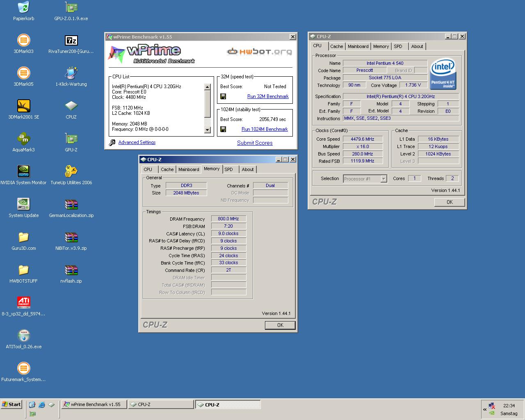Click OK in CPU-Z CPU window
The width and height of the screenshot is (525, 420).
click(450, 202)
